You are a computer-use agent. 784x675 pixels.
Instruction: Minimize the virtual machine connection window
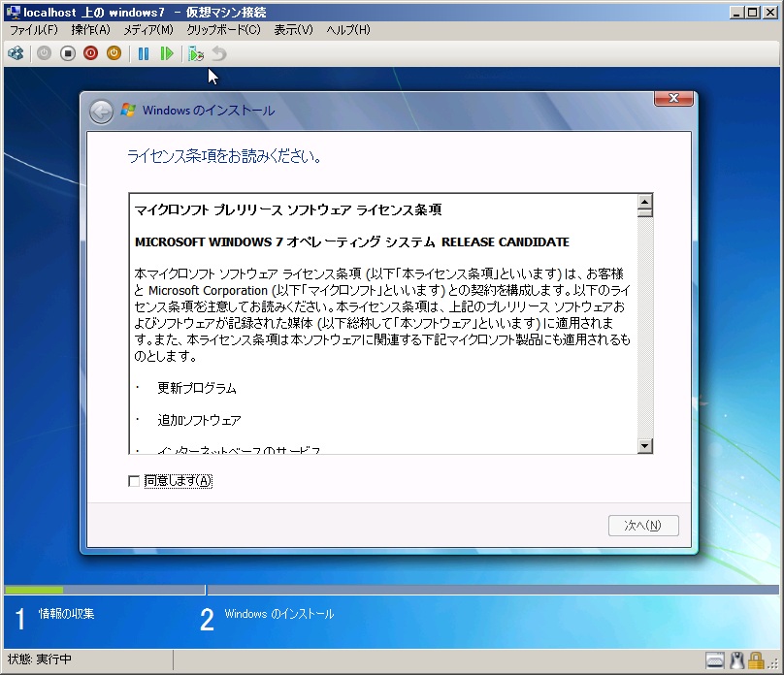735,13
